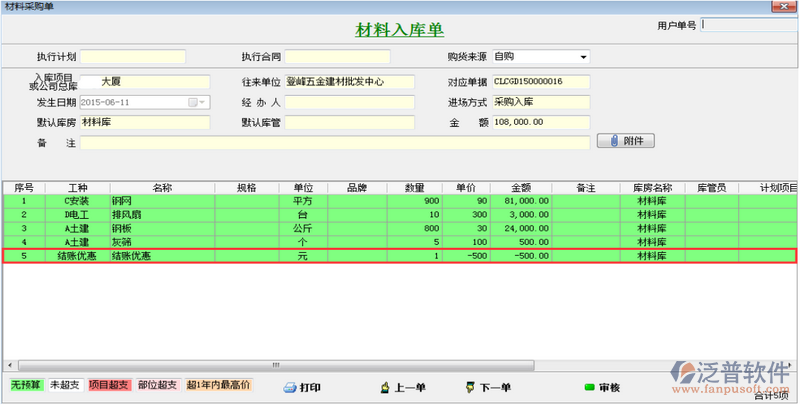Viewport: 800px width, 405px height.
Task: Click the paperclip 附件 attachment button
Action: (x=625, y=141)
